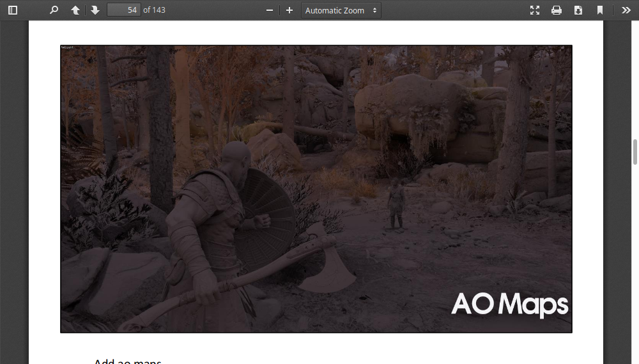Open the Automatic Zoom dropdown
639x364 pixels.
click(x=341, y=10)
